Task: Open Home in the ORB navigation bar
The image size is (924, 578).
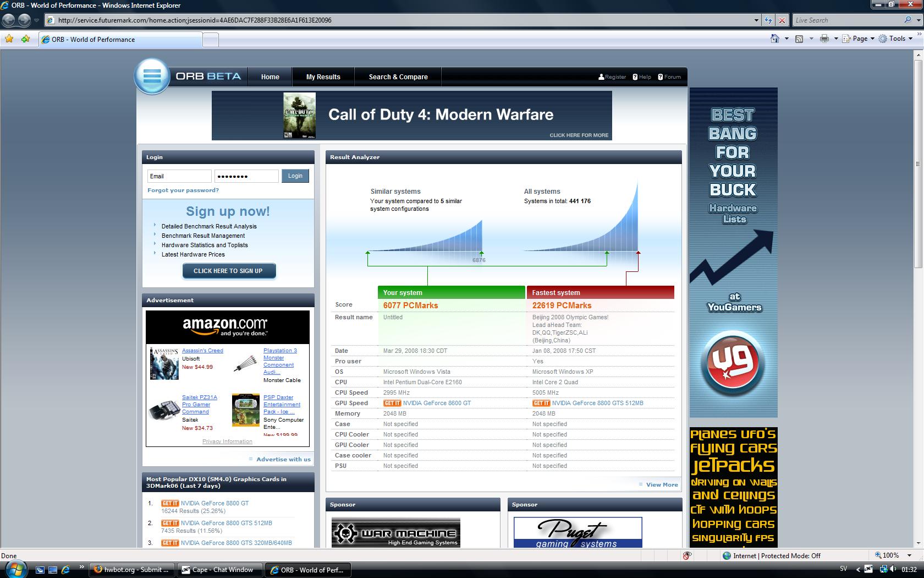Action: pos(270,77)
